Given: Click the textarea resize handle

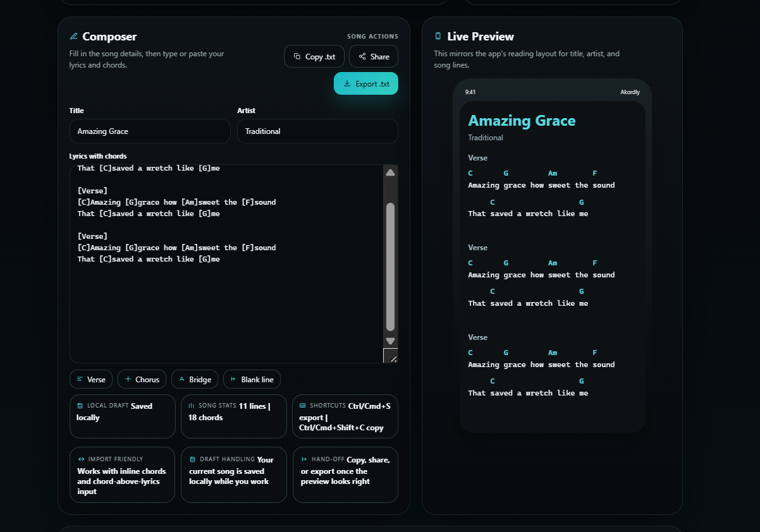Looking at the screenshot, I should (391, 356).
